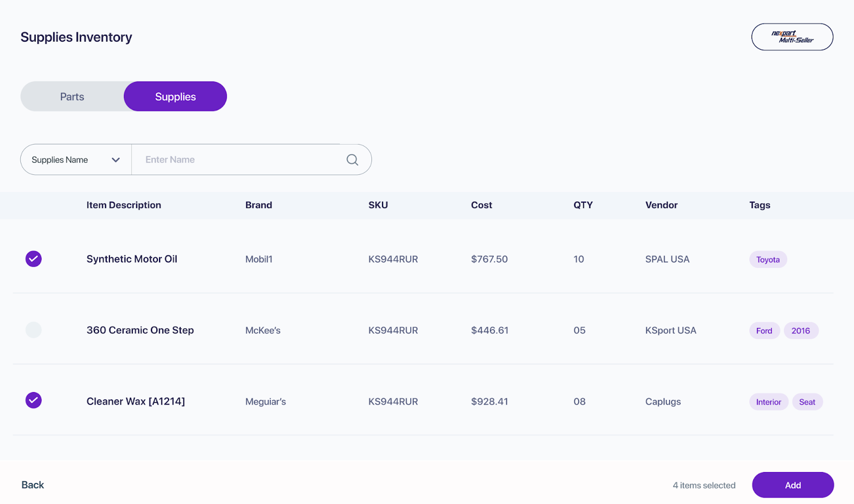Screen dimensions: 854x504
Task: Go Back using the footer link
Action: coord(33,485)
